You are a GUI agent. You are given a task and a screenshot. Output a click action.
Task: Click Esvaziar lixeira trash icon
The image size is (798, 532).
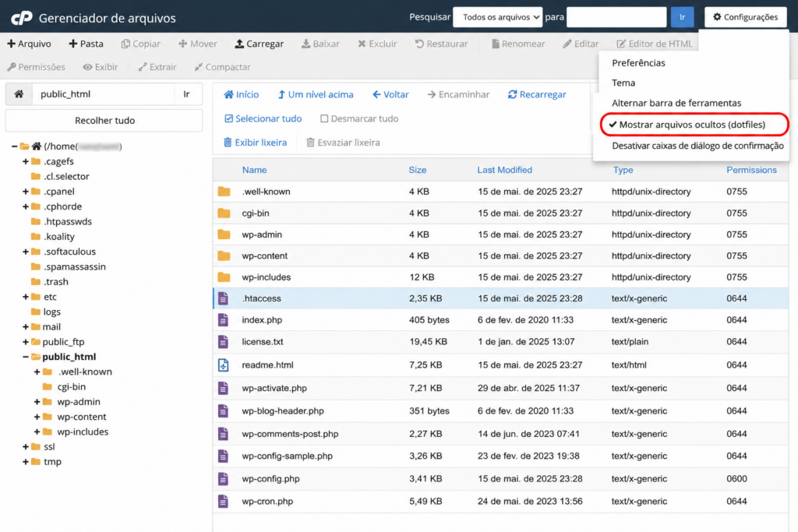[310, 143]
